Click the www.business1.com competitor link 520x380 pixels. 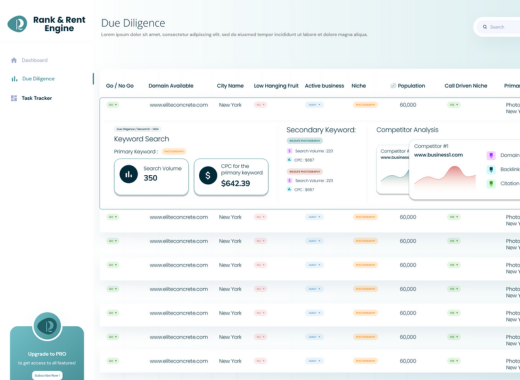click(x=438, y=155)
